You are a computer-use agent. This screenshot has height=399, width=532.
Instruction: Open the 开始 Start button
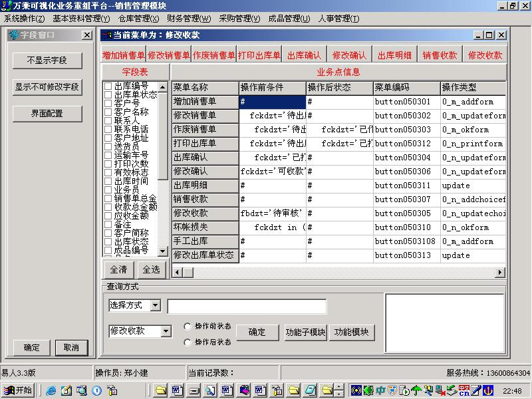18,390
